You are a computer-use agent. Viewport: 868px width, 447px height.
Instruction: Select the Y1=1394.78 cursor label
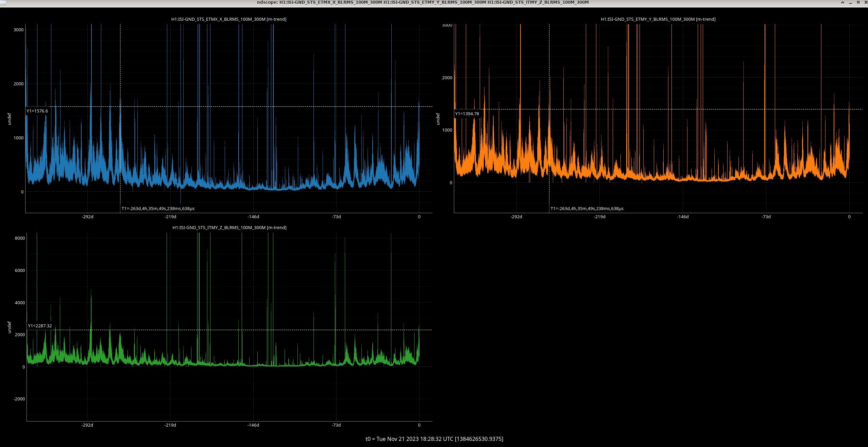click(467, 114)
